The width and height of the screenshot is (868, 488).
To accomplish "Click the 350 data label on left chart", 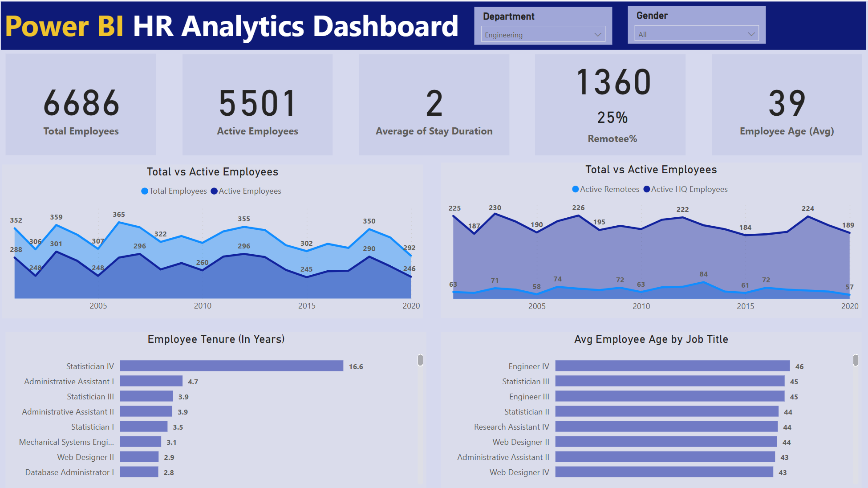I will [x=369, y=221].
